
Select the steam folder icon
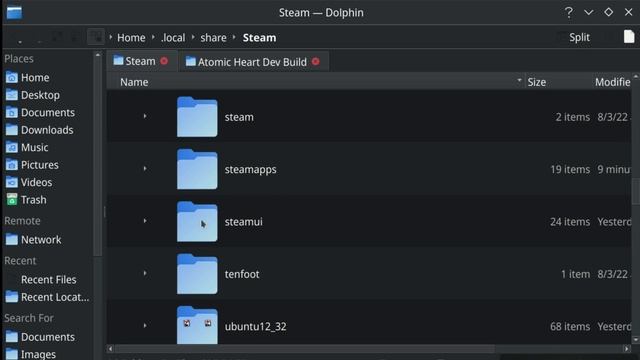point(197,117)
